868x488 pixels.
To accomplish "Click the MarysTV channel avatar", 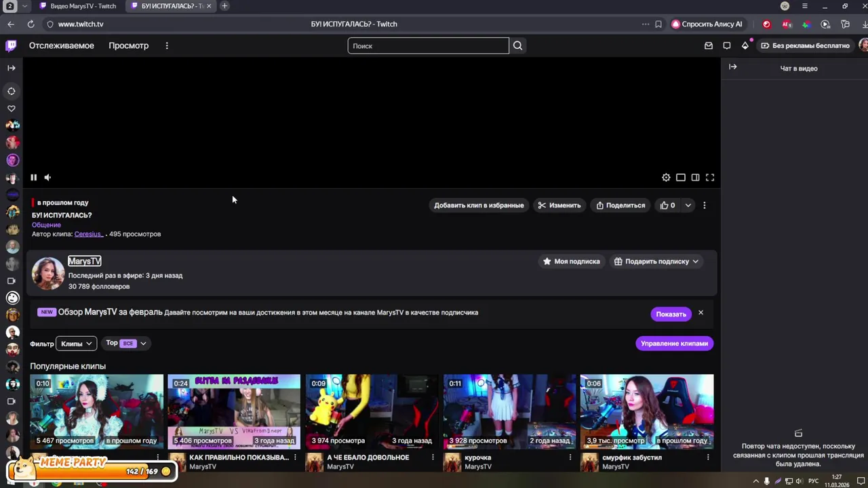I will [48, 273].
